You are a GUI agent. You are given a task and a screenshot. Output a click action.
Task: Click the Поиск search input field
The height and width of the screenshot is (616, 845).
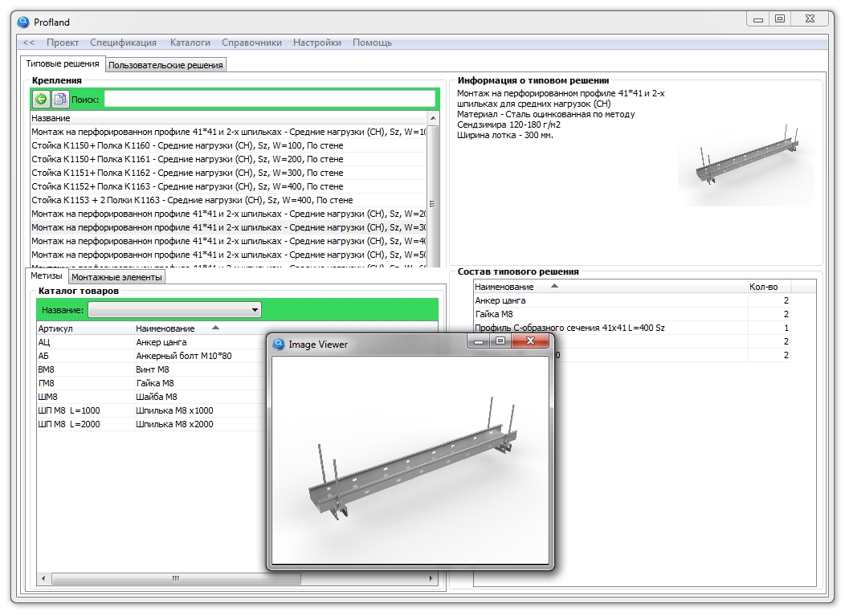(269, 99)
